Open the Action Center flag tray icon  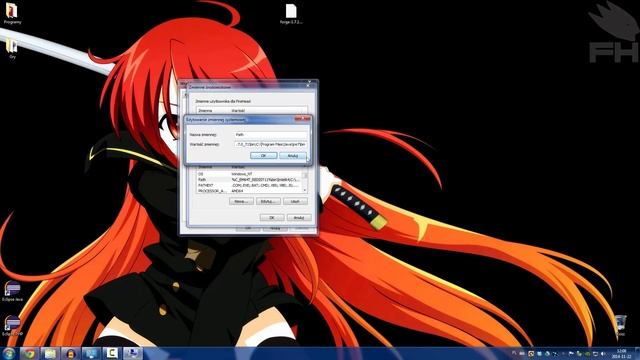click(x=571, y=353)
